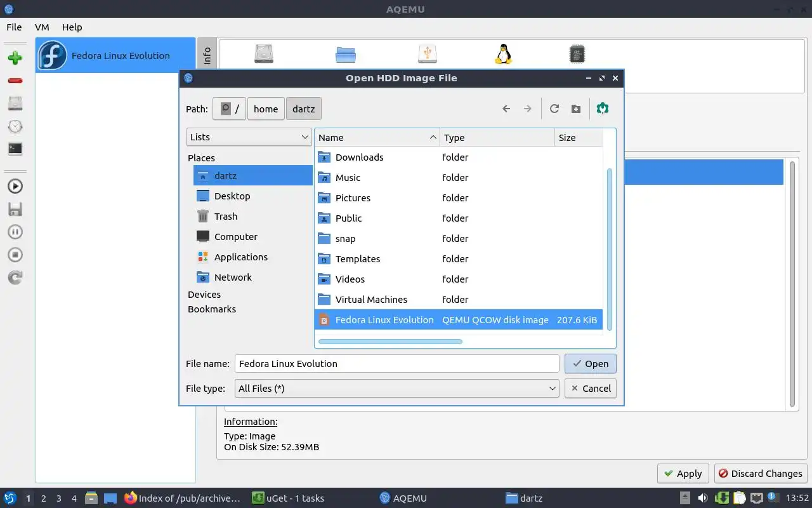Go forward in file dialog
Viewport: 812px width, 508px height.
(527, 109)
